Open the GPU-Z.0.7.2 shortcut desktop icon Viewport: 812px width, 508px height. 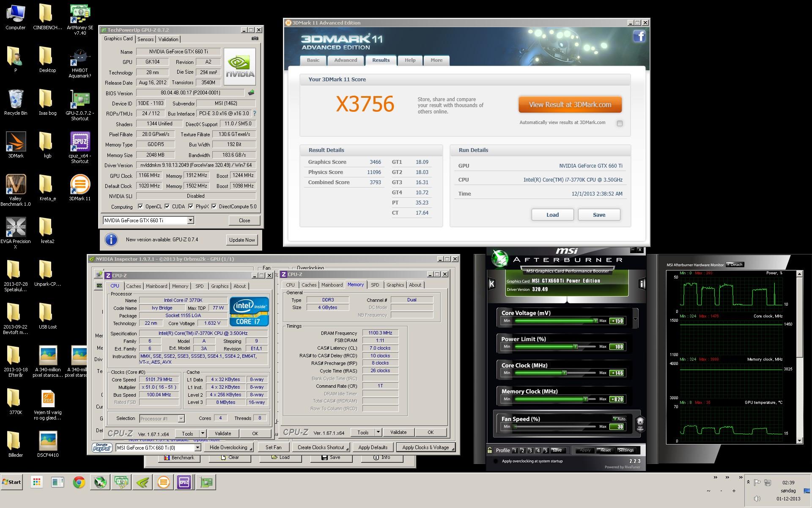[x=80, y=106]
